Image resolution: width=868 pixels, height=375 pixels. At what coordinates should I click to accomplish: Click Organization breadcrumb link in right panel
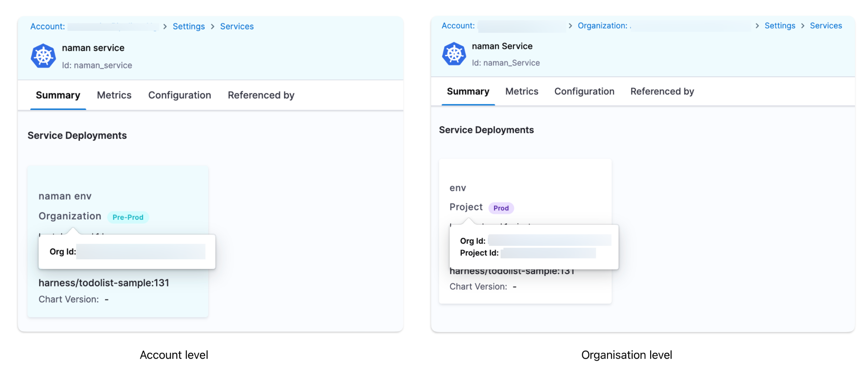[x=602, y=26]
